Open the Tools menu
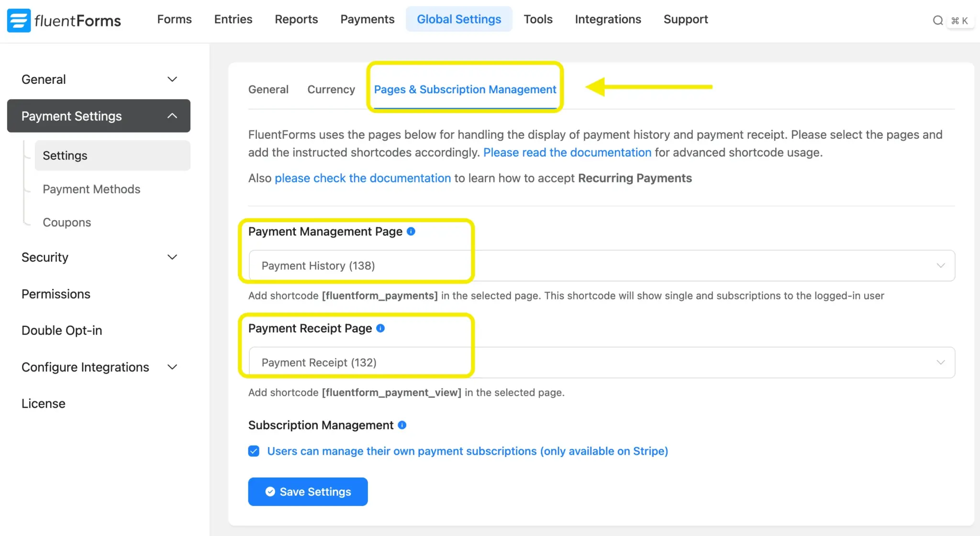The height and width of the screenshot is (536, 980). click(x=538, y=19)
